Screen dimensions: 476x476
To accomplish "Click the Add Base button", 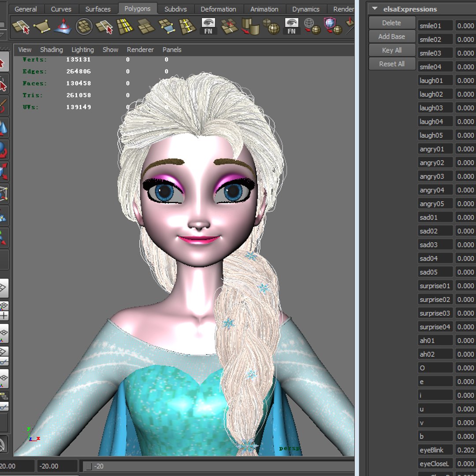I will pyautogui.click(x=392, y=37).
